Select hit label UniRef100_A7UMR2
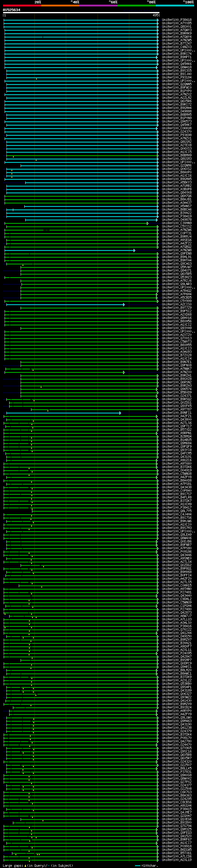 [177, 186]
